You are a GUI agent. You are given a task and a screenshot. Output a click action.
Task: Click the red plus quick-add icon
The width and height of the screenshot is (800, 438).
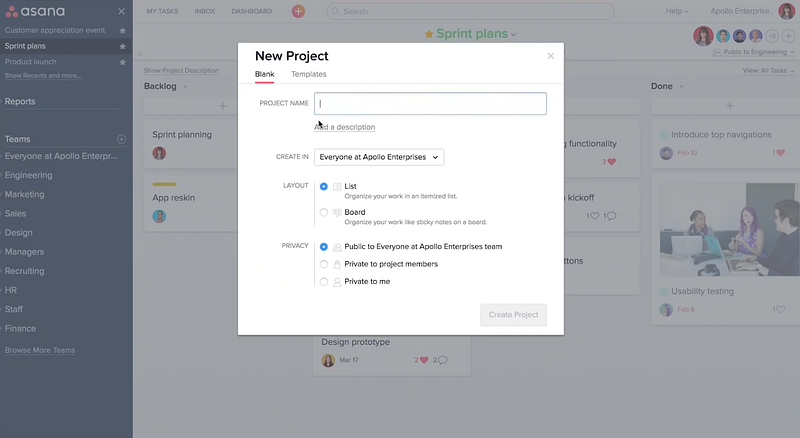click(x=298, y=11)
